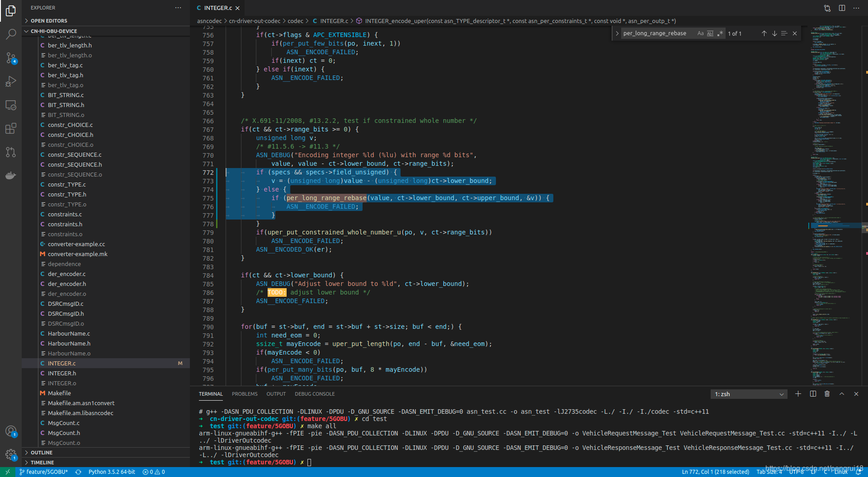
Task: Close the find widget
Action: [x=795, y=33]
